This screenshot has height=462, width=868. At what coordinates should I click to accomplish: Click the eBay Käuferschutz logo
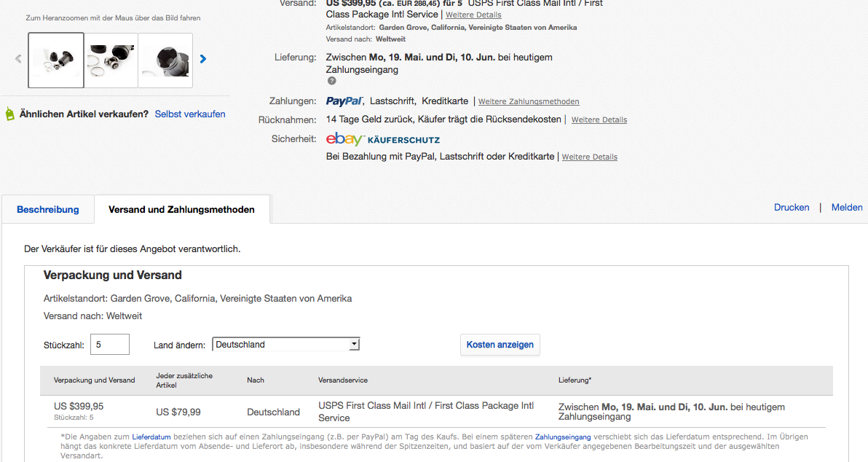coord(383,139)
